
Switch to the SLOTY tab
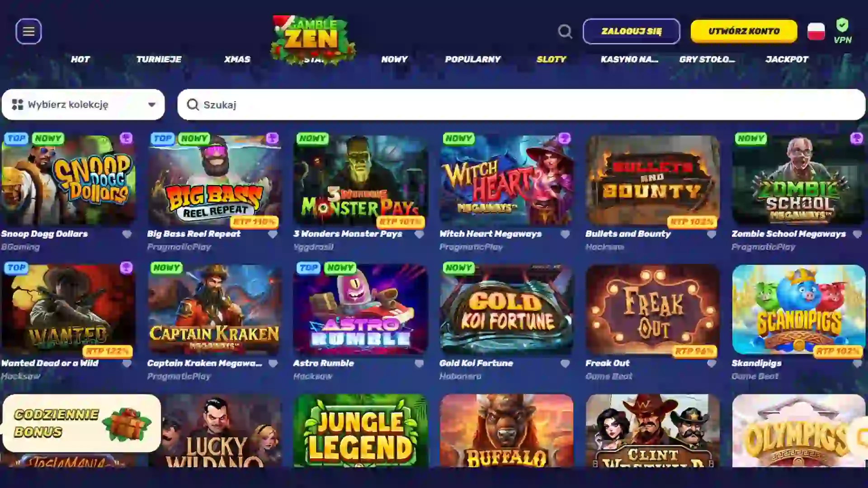551,59
